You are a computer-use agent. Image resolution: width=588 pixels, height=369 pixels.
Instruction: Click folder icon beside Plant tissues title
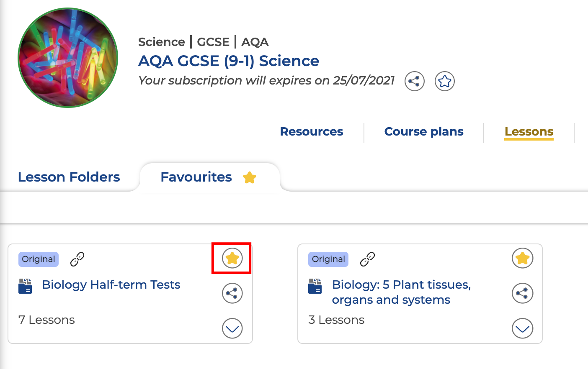315,286
